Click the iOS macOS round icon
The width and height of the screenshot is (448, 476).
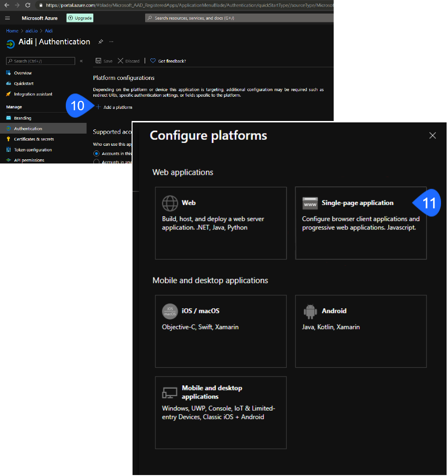click(170, 312)
